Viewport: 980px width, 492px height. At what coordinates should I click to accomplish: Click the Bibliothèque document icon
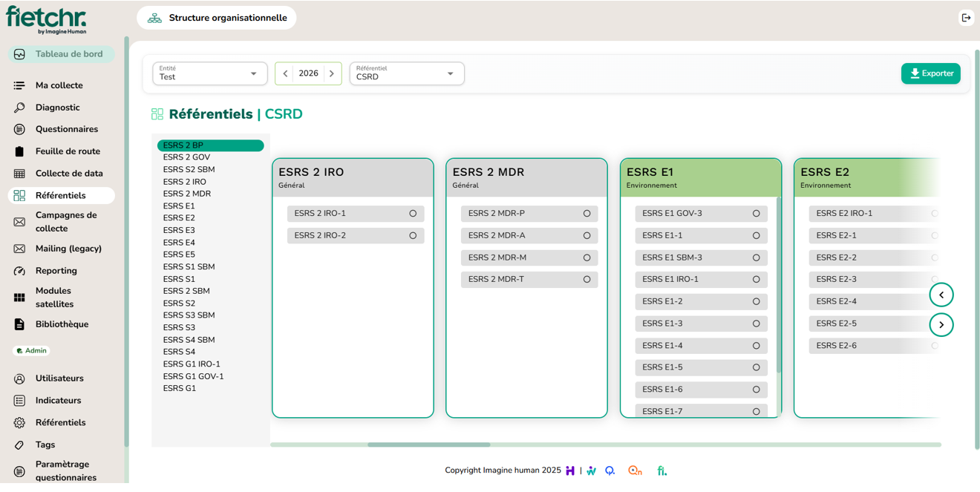[19, 324]
